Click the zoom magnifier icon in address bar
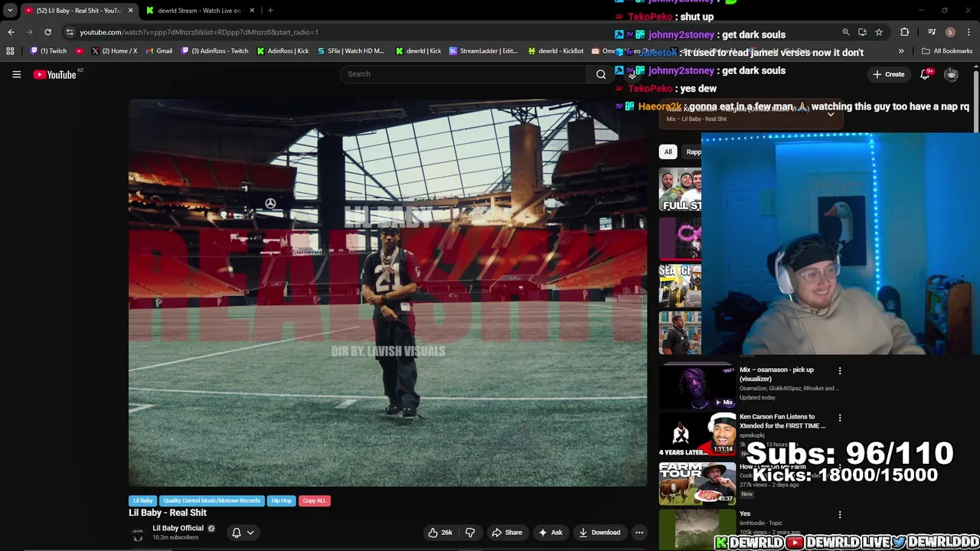The width and height of the screenshot is (980, 551). [846, 32]
